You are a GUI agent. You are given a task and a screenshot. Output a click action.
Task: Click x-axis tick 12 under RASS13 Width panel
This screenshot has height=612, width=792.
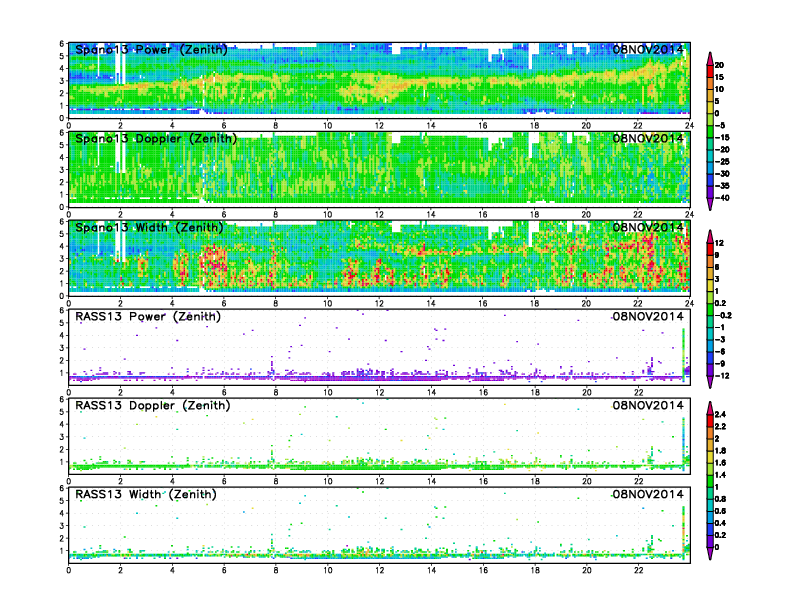(x=379, y=571)
